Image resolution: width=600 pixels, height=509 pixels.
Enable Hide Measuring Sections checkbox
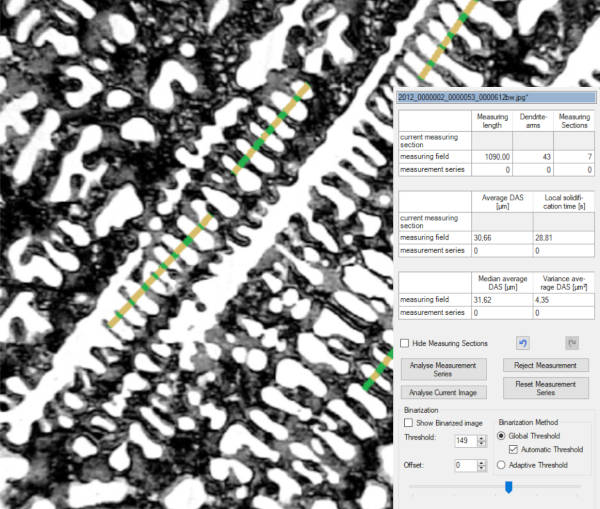[404, 343]
